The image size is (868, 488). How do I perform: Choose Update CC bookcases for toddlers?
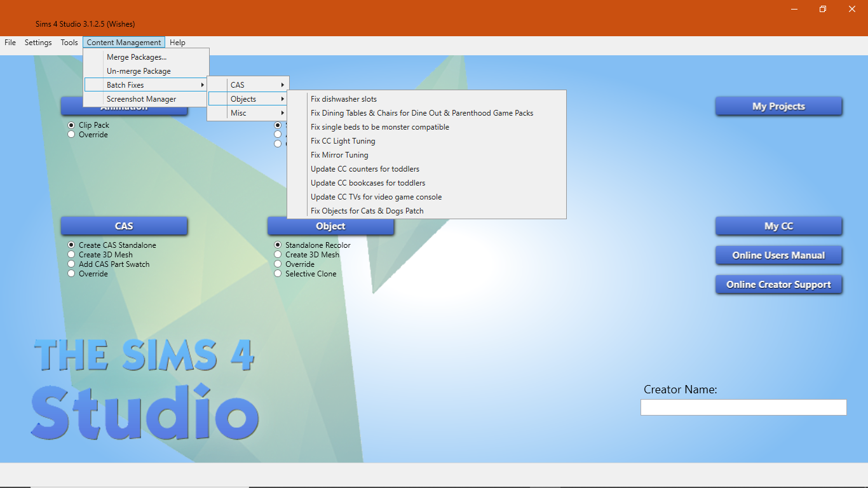click(426, 183)
